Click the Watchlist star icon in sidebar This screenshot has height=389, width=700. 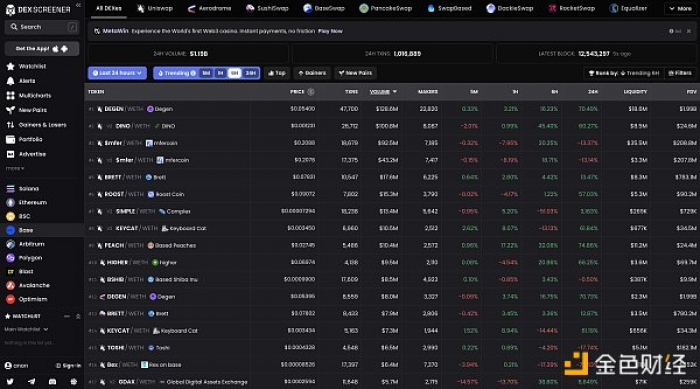11,66
